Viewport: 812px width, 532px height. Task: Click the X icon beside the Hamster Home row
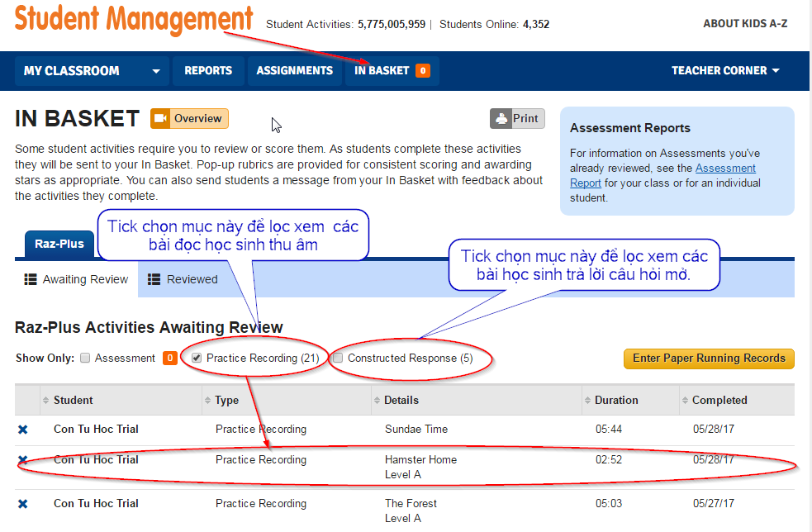pyautogui.click(x=23, y=459)
